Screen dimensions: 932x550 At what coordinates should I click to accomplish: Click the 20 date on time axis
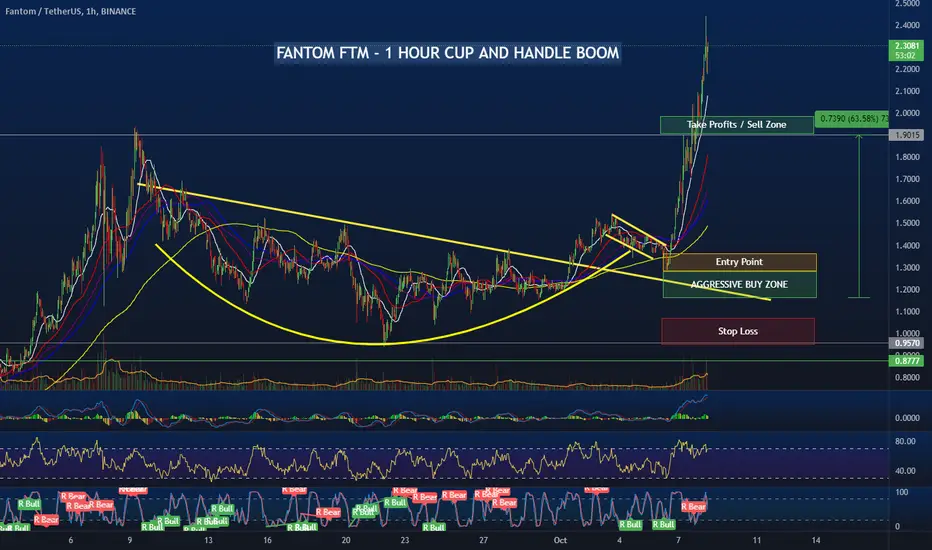pyautogui.click(x=346, y=540)
